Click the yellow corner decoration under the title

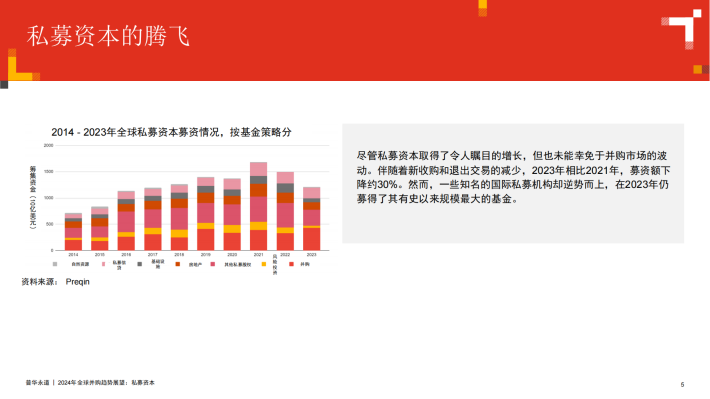coord(22,67)
